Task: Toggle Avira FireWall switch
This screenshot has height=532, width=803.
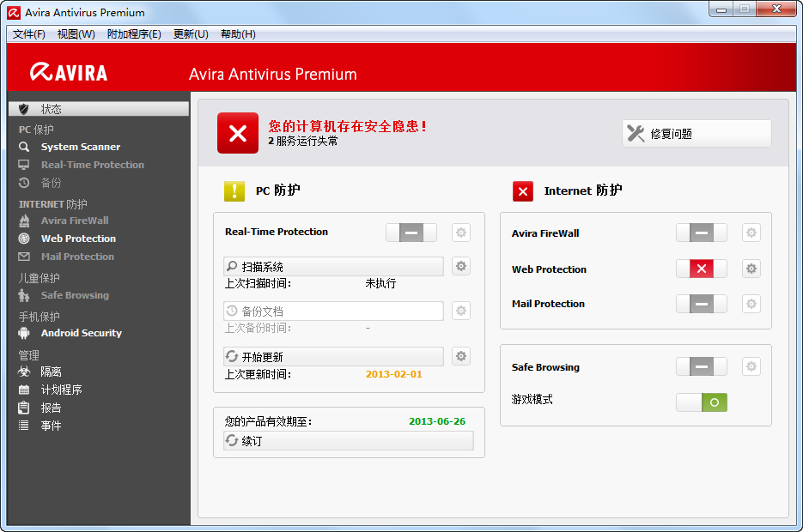Action: point(701,233)
